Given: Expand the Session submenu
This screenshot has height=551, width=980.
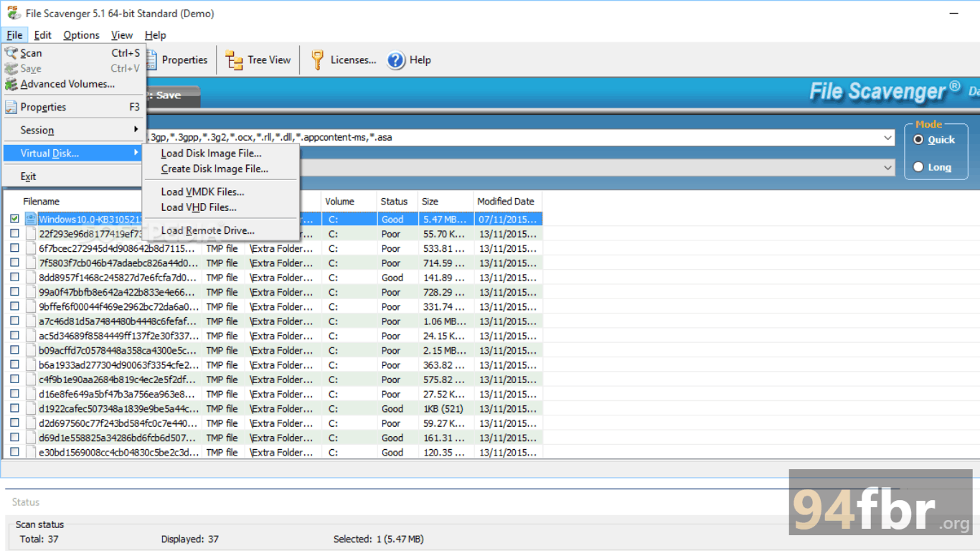Looking at the screenshot, I should click(x=73, y=130).
